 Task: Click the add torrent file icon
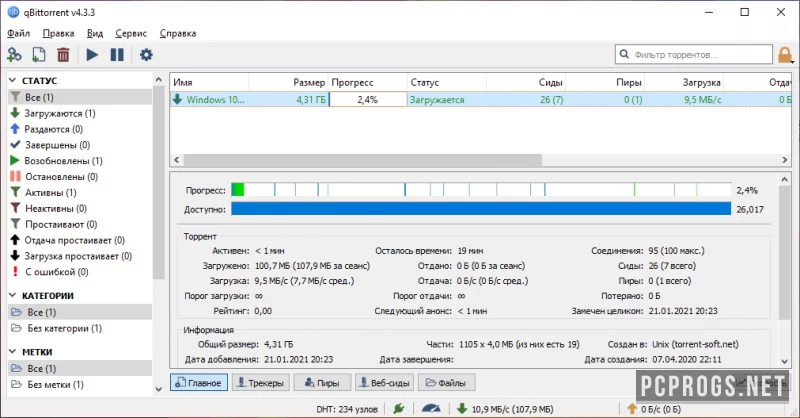(39, 55)
